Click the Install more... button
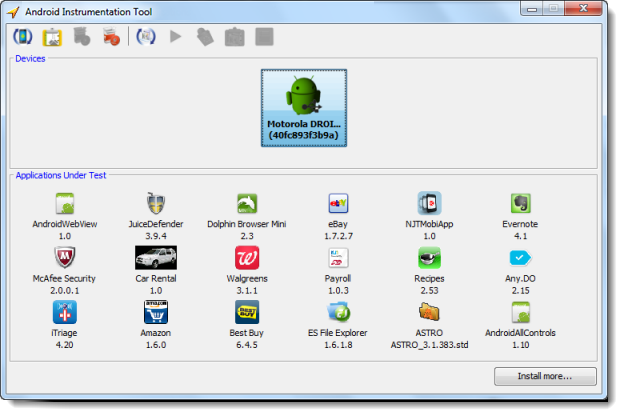The image size is (623, 417). (x=544, y=377)
